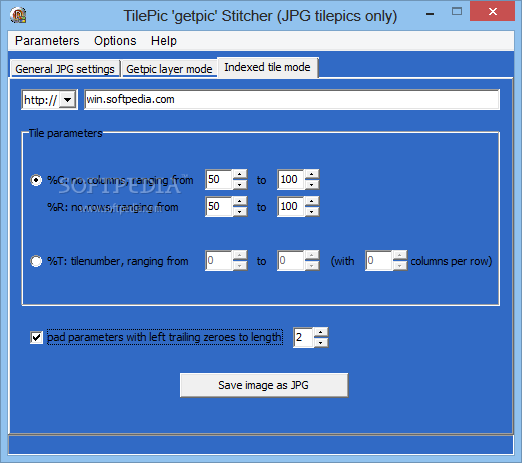Viewport: 522px width, 463px height.
Task: Open the Parameters menu
Action: tap(47, 41)
